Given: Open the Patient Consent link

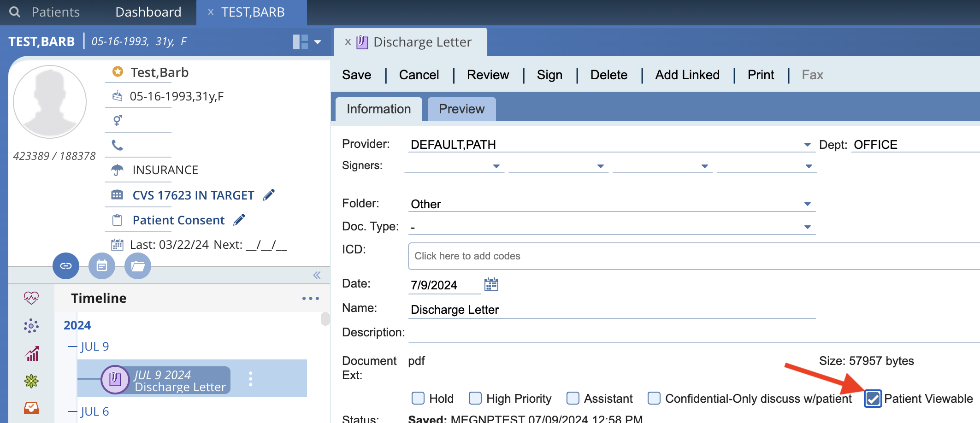Looking at the screenshot, I should (178, 220).
